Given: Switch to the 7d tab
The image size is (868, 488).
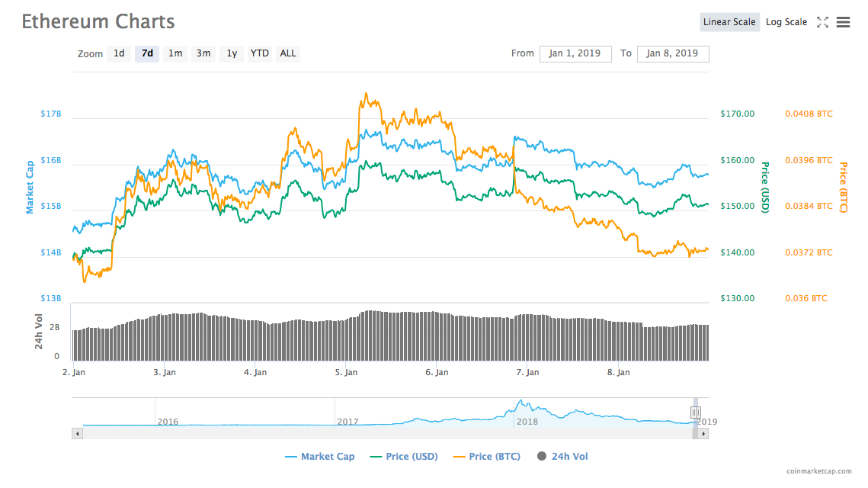Looking at the screenshot, I should (146, 53).
